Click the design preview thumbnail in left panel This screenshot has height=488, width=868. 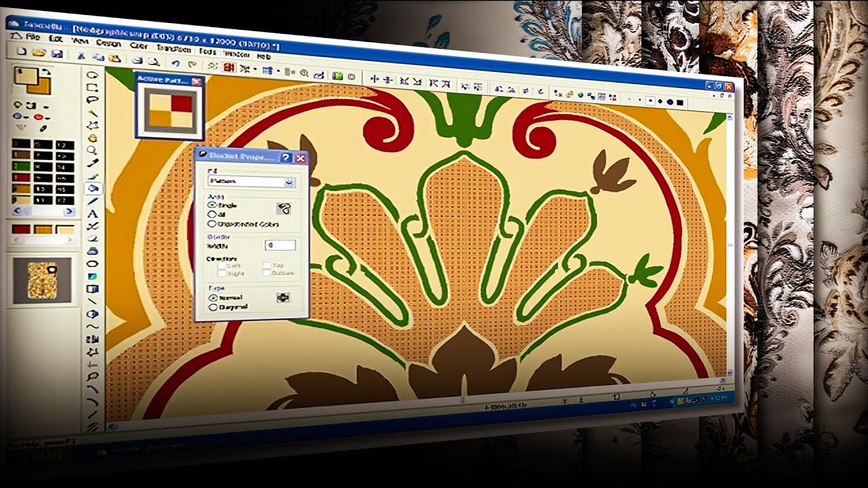[41, 280]
